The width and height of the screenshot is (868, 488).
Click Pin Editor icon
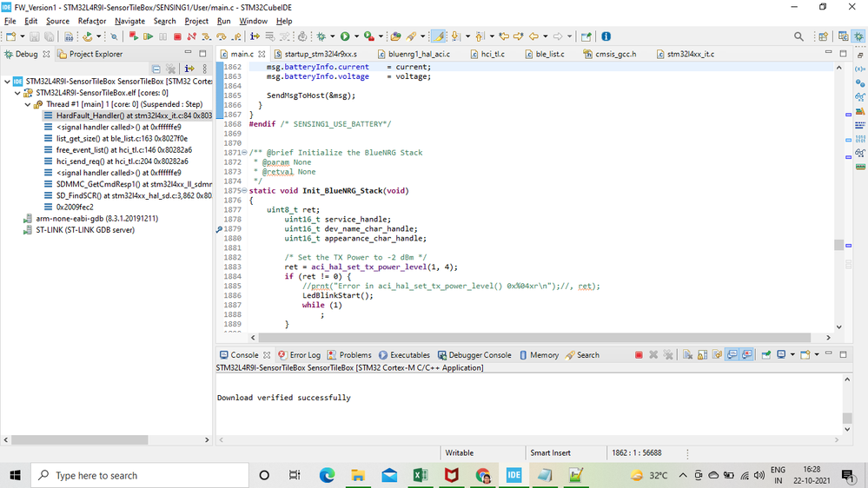pos(586,36)
